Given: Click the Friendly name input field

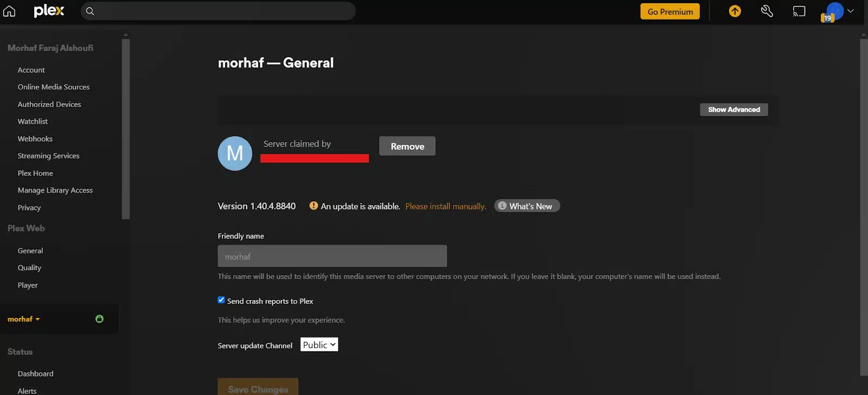Looking at the screenshot, I should click(332, 256).
